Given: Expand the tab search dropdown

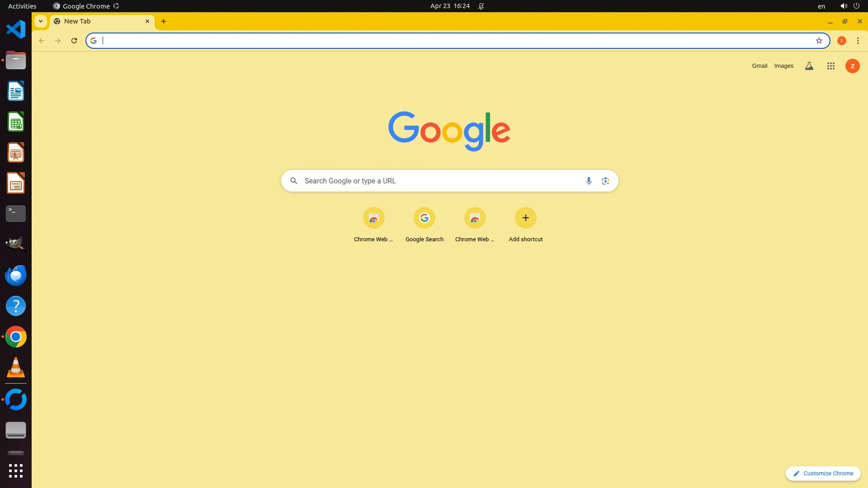Looking at the screenshot, I should 41,21.
